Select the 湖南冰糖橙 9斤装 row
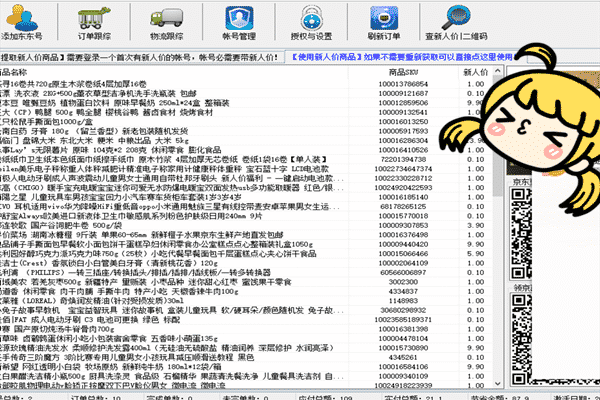This screenshot has height=400, width=600. (245, 235)
